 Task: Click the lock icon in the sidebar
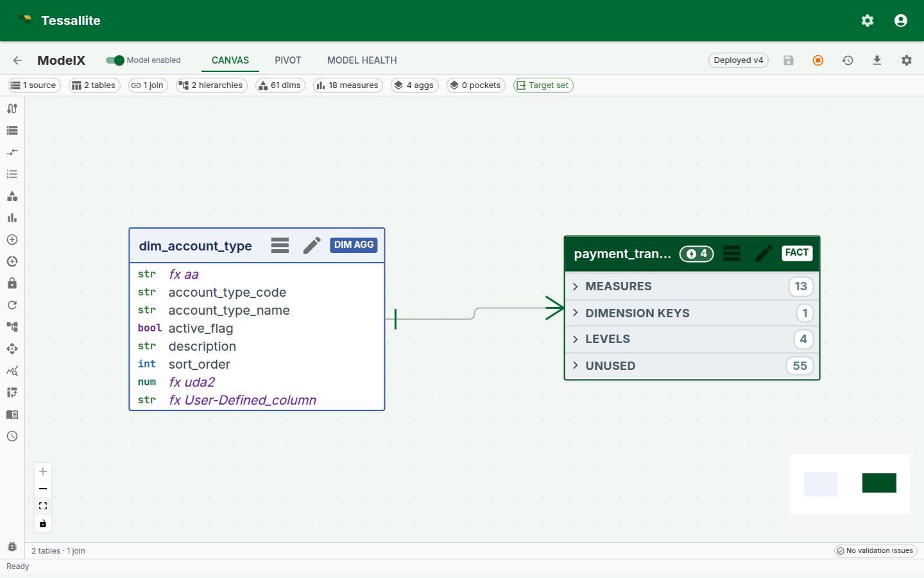click(x=12, y=283)
